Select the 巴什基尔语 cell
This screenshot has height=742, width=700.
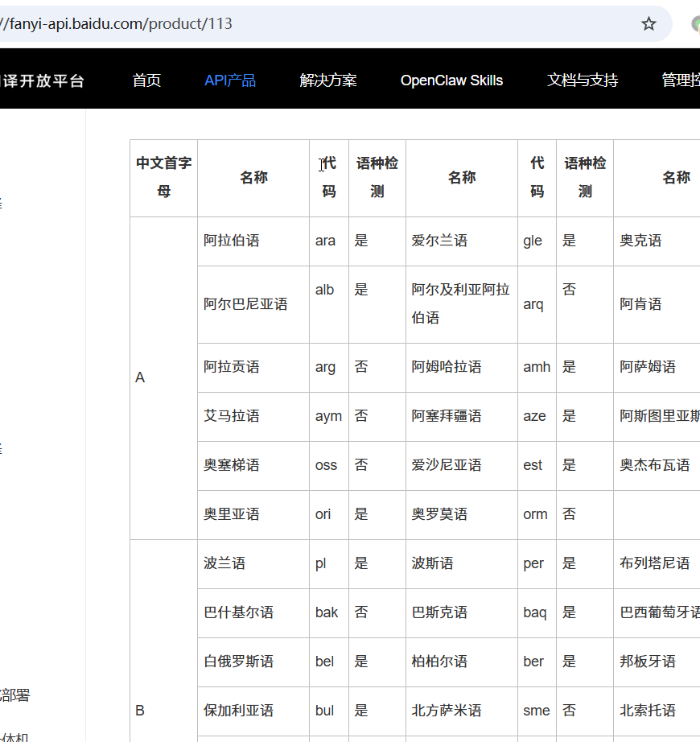(x=253, y=613)
